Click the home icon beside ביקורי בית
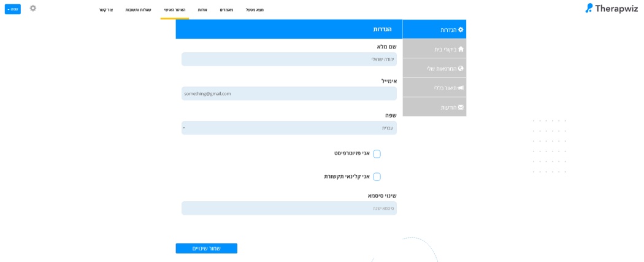644x262 pixels. pos(461,49)
